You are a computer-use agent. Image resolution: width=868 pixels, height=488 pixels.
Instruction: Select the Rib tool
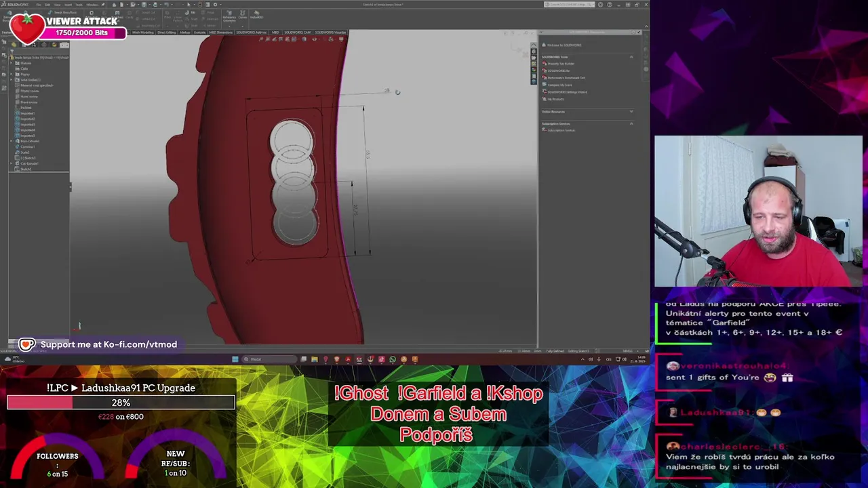(x=190, y=12)
